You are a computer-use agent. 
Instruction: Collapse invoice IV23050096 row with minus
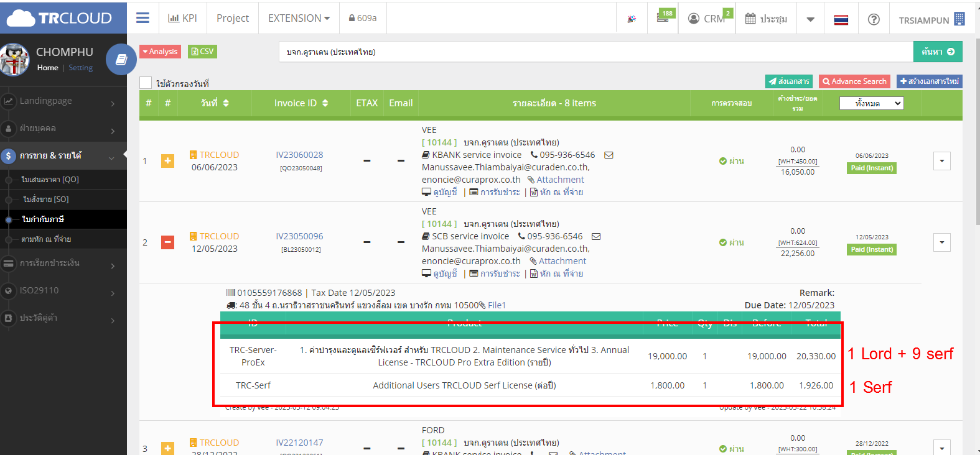(x=167, y=242)
